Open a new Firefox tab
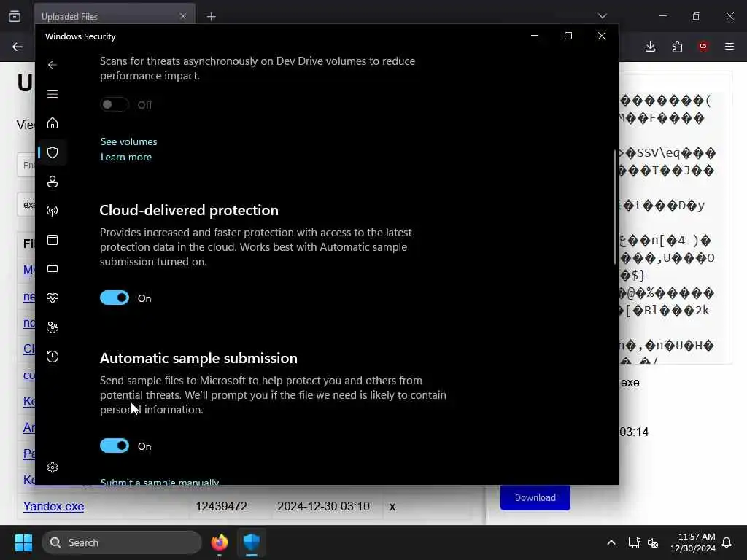Viewport: 747px width, 560px height. pyautogui.click(x=212, y=17)
